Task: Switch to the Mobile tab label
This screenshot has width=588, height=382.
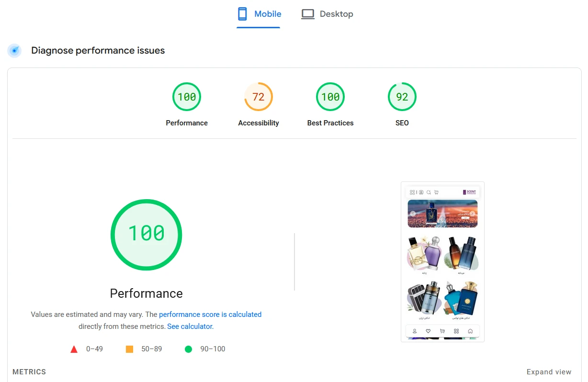Action: (x=268, y=14)
